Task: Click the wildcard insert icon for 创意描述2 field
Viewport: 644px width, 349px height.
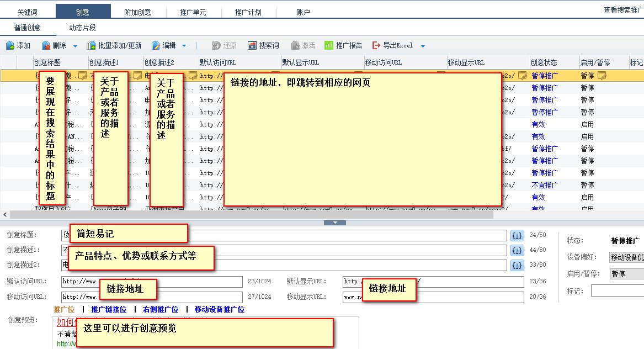Action: click(517, 266)
